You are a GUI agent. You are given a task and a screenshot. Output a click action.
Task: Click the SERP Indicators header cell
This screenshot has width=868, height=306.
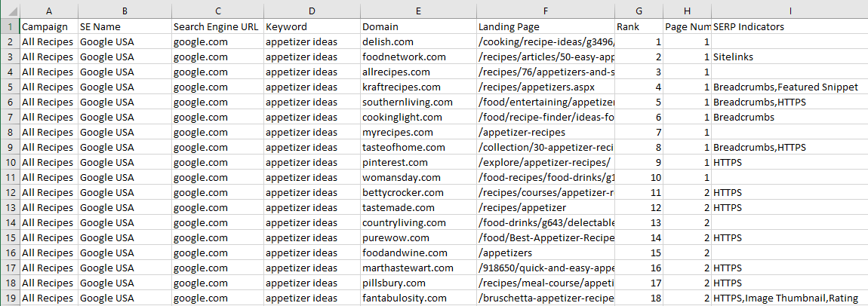tap(790, 27)
